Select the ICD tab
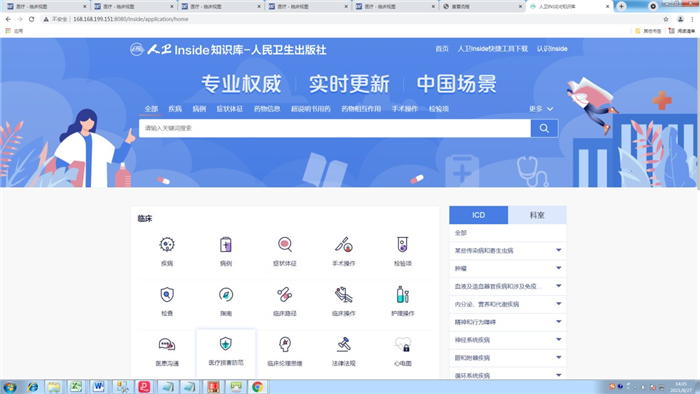 479,215
